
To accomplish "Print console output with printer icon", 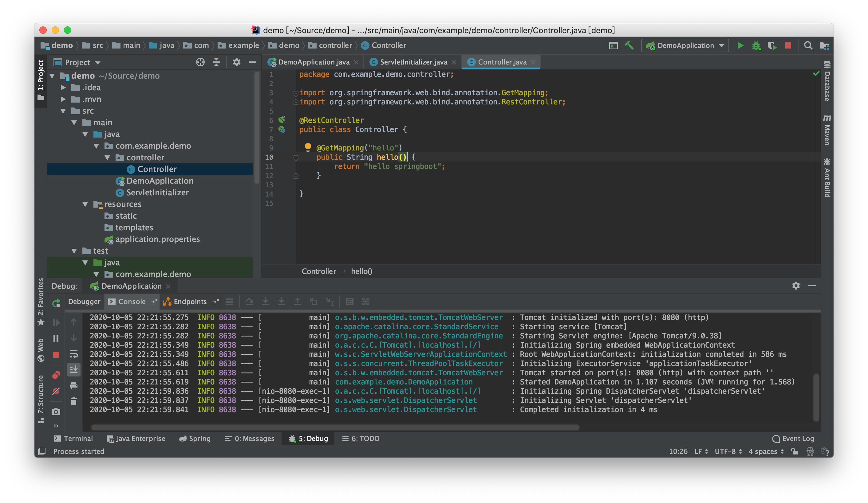I will tap(74, 386).
